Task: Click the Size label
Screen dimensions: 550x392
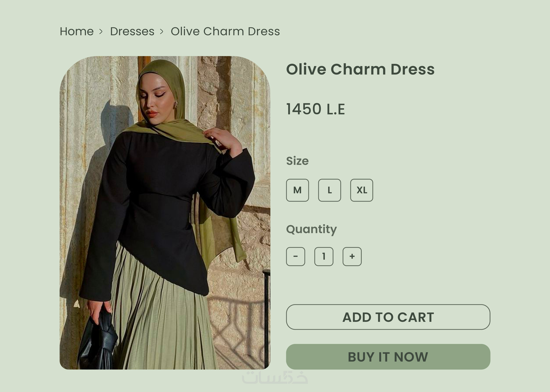Action: click(x=297, y=161)
